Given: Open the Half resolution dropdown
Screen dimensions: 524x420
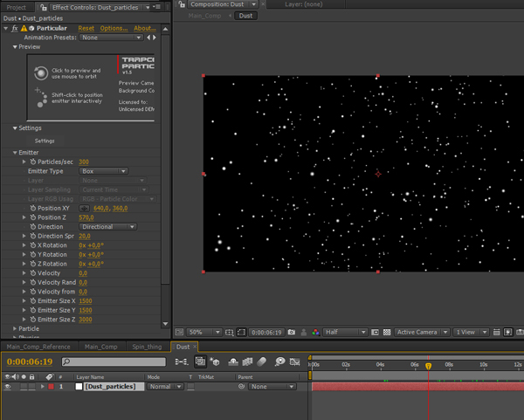Looking at the screenshot, I should click(345, 332).
